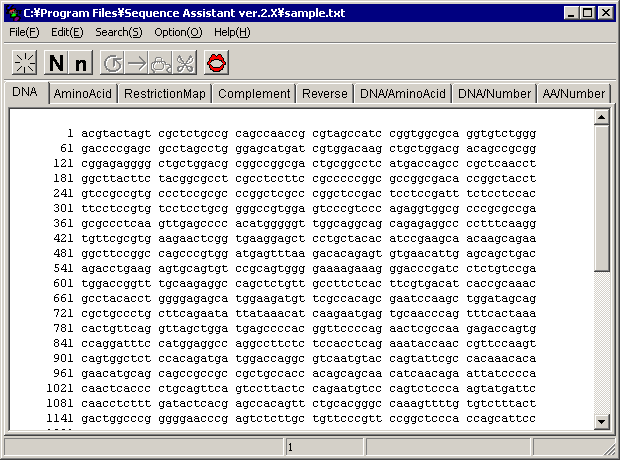This screenshot has height=460, width=620.
Task: Click the red lips icon
Action: tap(218, 63)
